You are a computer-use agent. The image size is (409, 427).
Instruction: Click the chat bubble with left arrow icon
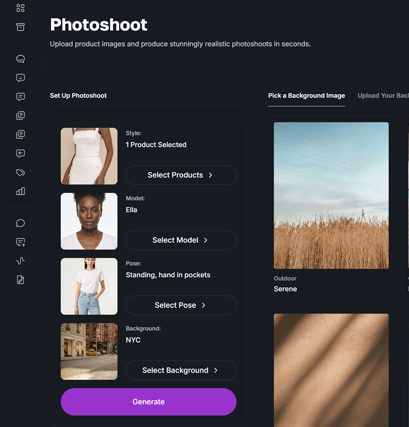(x=20, y=153)
